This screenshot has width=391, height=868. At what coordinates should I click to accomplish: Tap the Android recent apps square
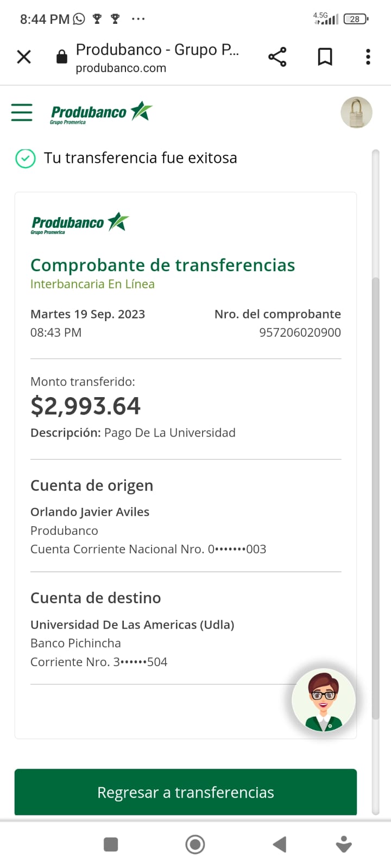click(111, 844)
